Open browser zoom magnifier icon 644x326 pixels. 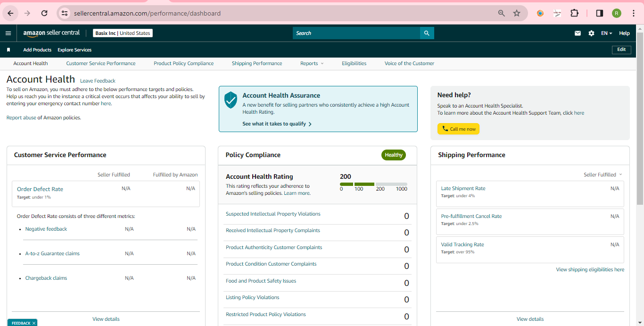pyautogui.click(x=502, y=13)
